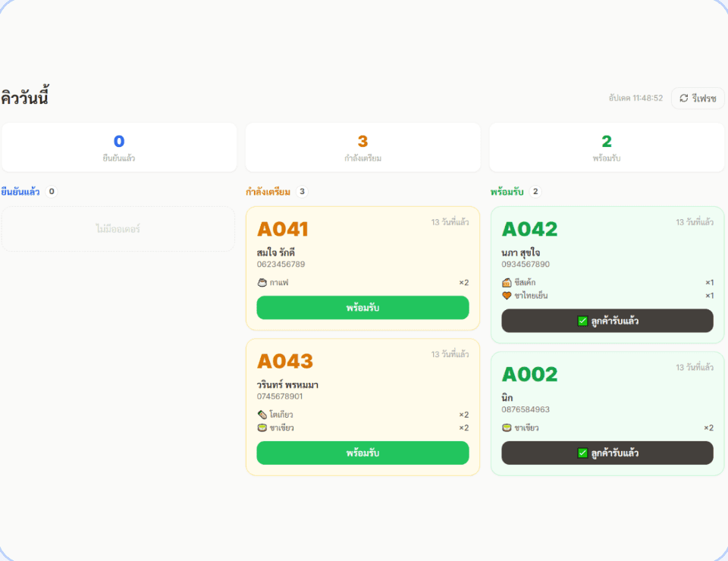Click the รีเฟรช refresh button
Image resolution: width=728 pixels, height=561 pixels.
(x=698, y=99)
